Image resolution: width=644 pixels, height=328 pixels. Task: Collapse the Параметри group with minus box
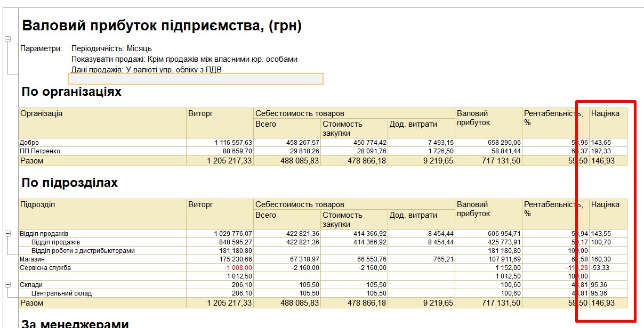tap(7, 39)
